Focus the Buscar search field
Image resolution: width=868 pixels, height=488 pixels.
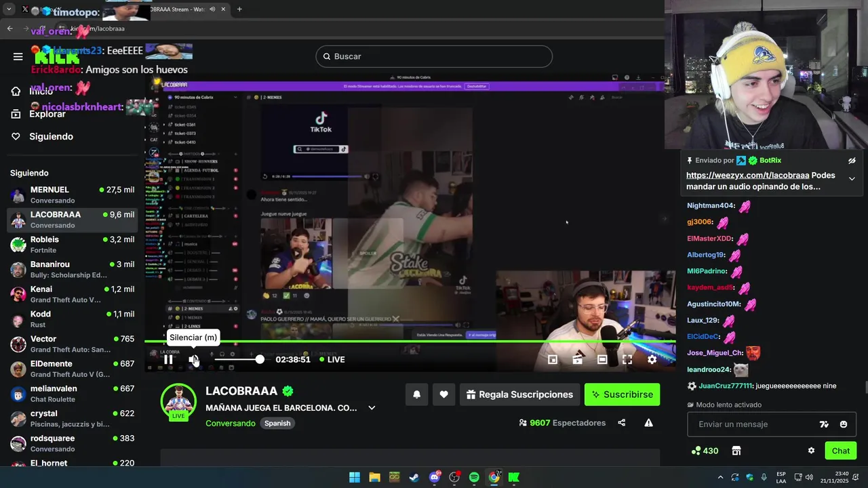(x=434, y=56)
